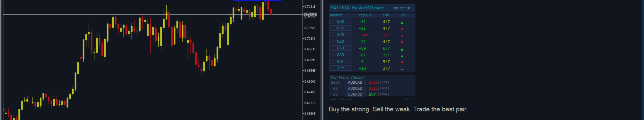Click the JPY +18 pips value
This screenshot has width=644, height=120.
(x=362, y=68)
